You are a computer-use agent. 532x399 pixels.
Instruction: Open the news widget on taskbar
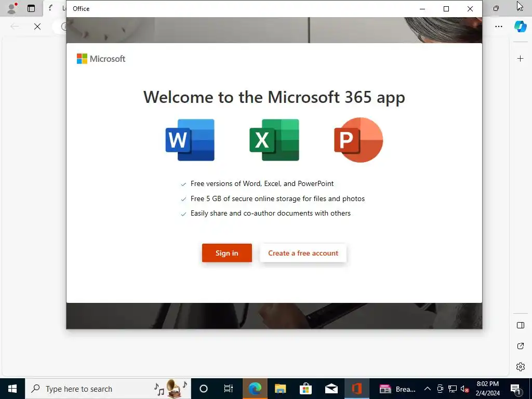pyautogui.click(x=397, y=389)
